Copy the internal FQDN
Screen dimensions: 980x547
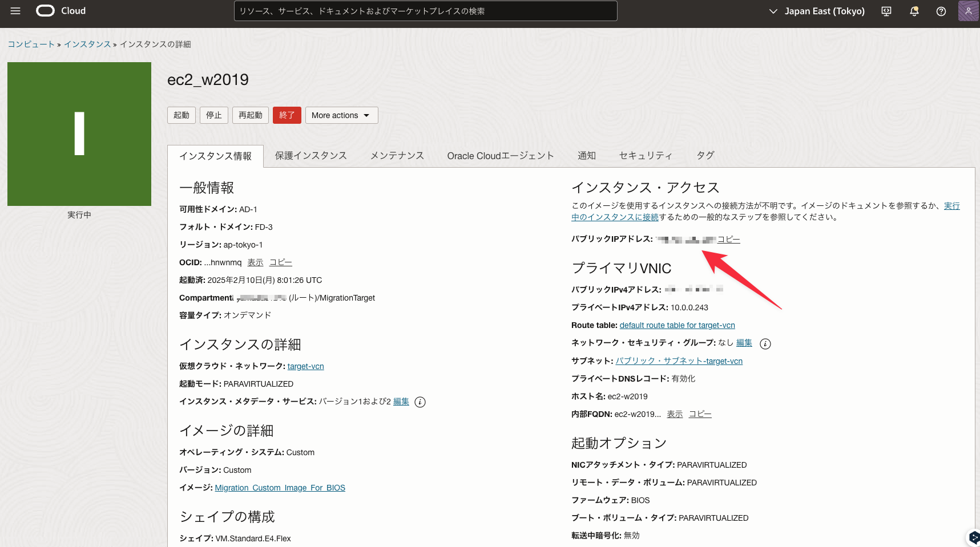click(x=700, y=414)
